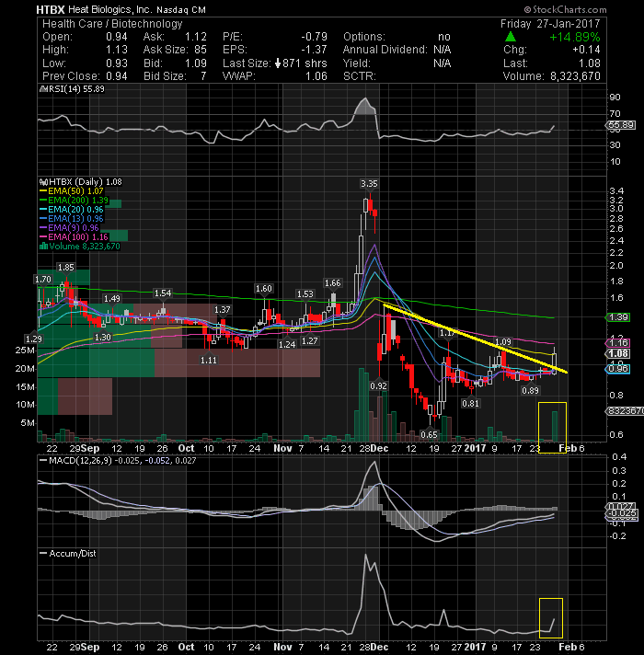Click the 8323670 volume axis tag

[625, 411]
